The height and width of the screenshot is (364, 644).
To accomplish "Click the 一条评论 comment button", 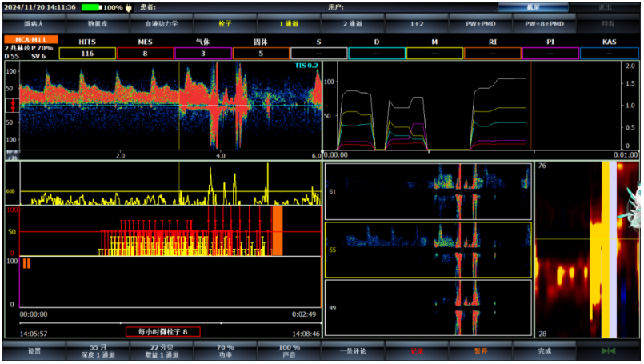I will (352, 351).
